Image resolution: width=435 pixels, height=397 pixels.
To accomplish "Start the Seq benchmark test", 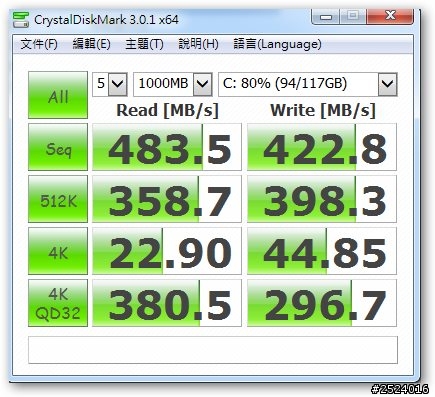I will 58,147.
